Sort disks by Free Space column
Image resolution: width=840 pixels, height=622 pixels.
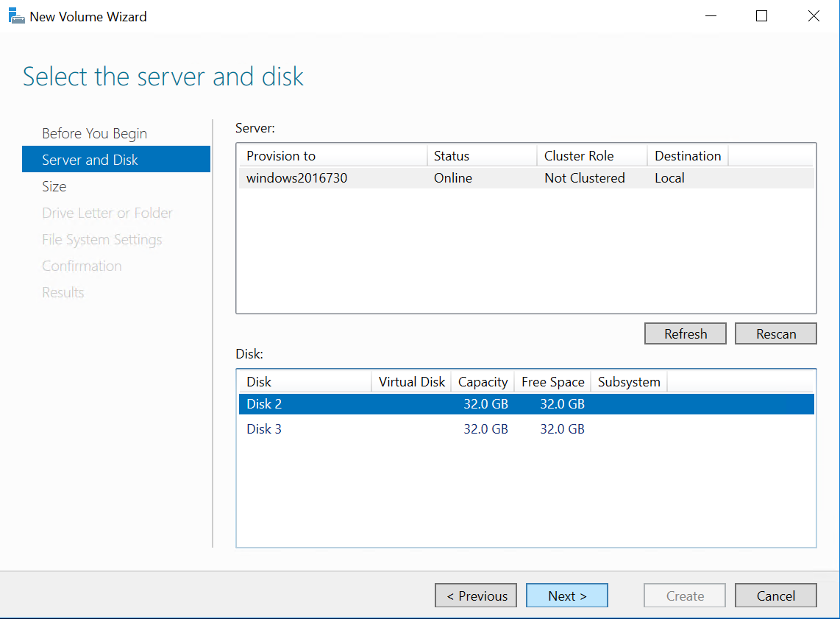(x=552, y=382)
